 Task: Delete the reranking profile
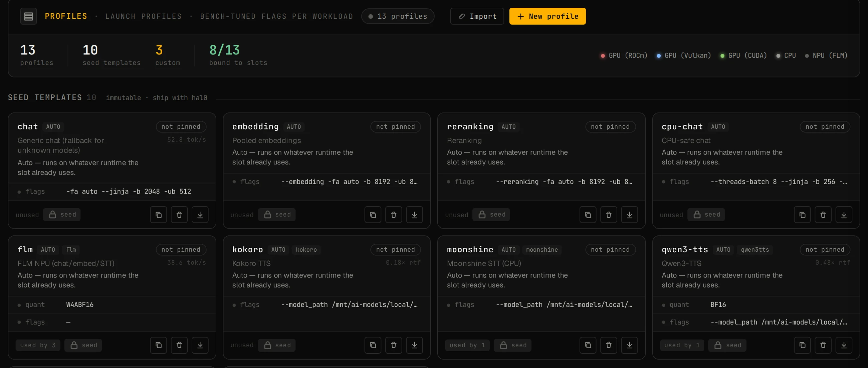point(609,215)
